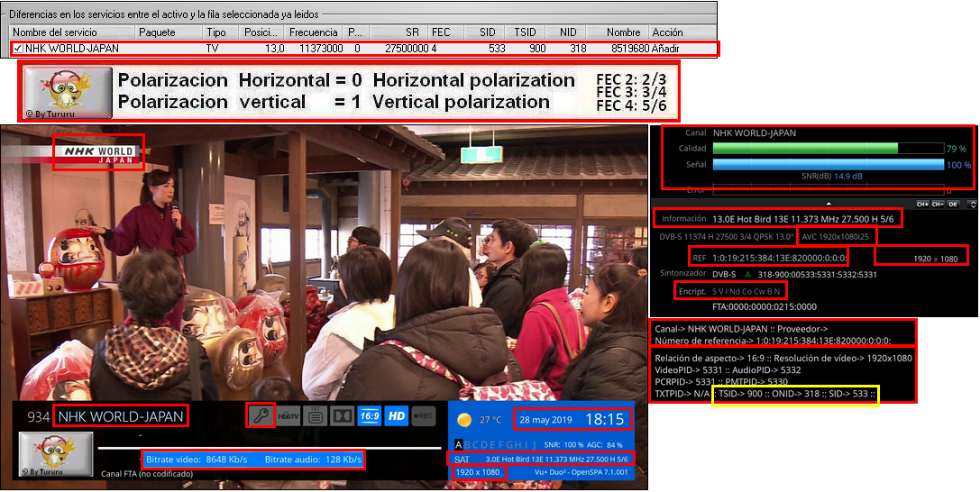This screenshot has height=492, width=980.
Task: Sort by FEC column header
Action: (x=447, y=32)
